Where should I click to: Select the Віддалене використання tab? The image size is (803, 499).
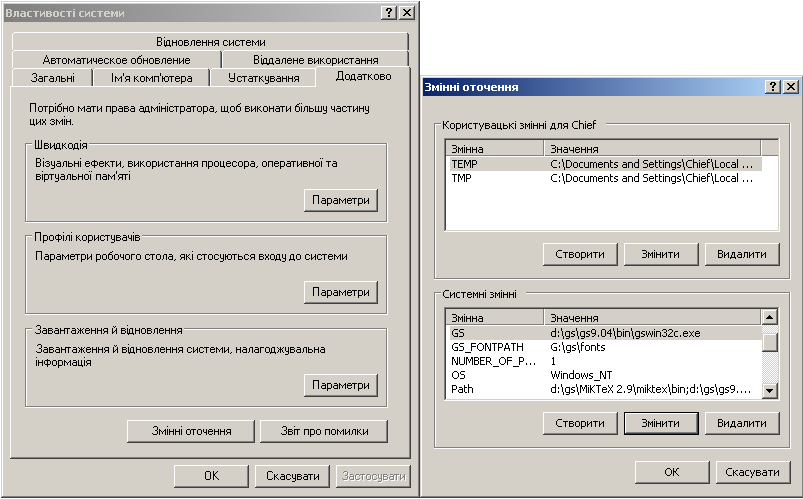(315, 60)
